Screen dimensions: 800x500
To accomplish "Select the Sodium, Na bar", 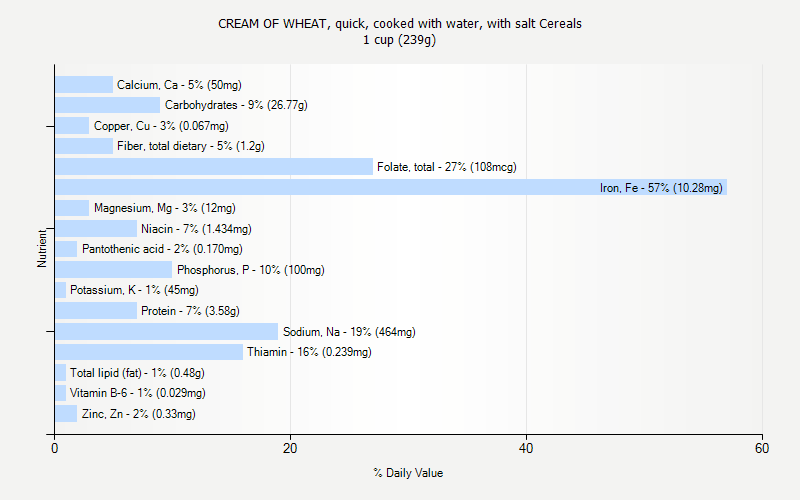I will tap(166, 331).
